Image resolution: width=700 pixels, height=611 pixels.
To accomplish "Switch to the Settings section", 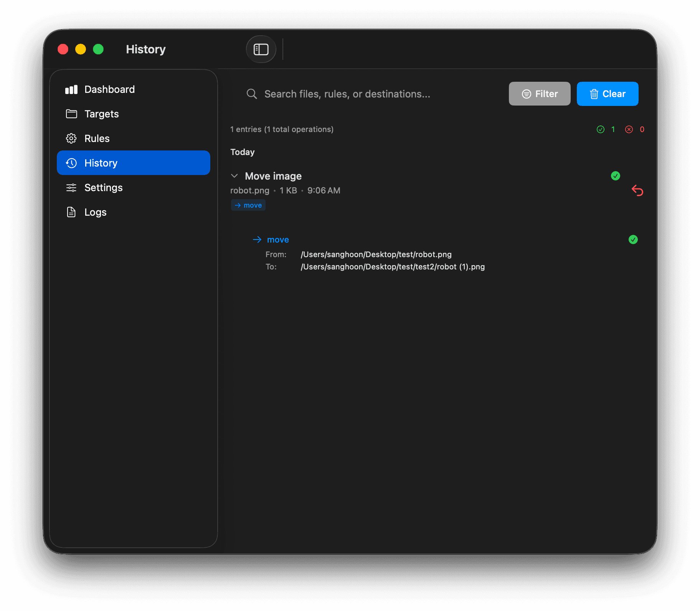I will (104, 187).
